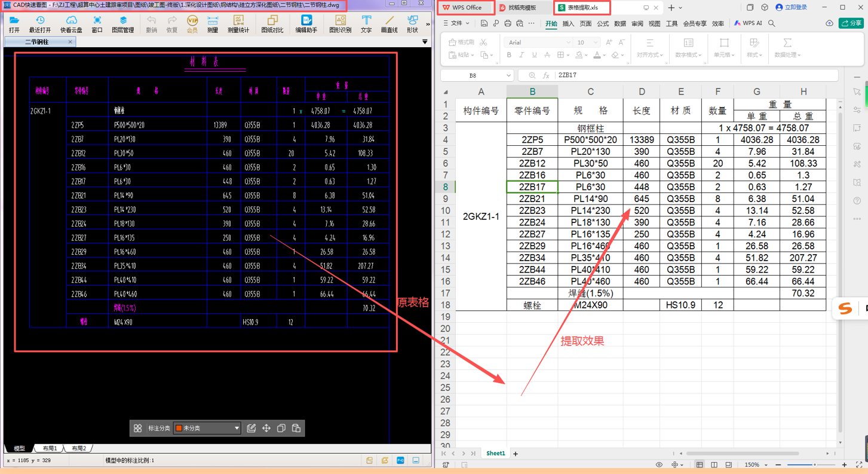Adjust the WPS zoom slider
The width and height of the screenshot is (868, 474).
point(814,464)
